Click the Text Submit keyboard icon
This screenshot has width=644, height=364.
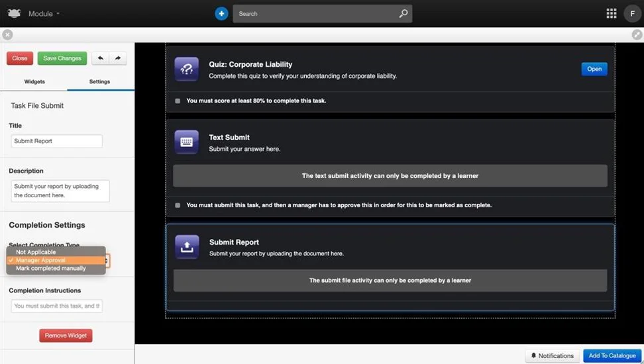tap(187, 142)
